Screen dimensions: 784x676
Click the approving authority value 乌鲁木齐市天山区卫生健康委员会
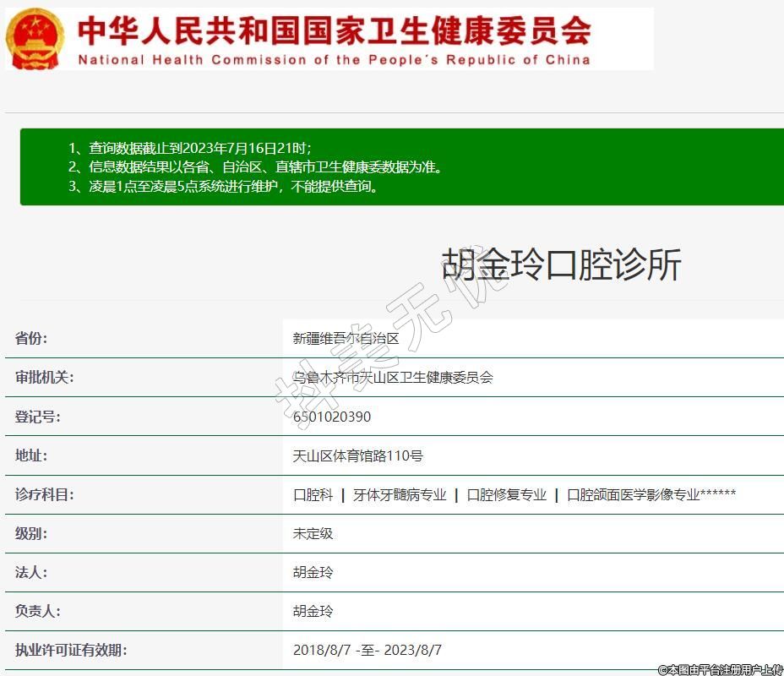(393, 378)
